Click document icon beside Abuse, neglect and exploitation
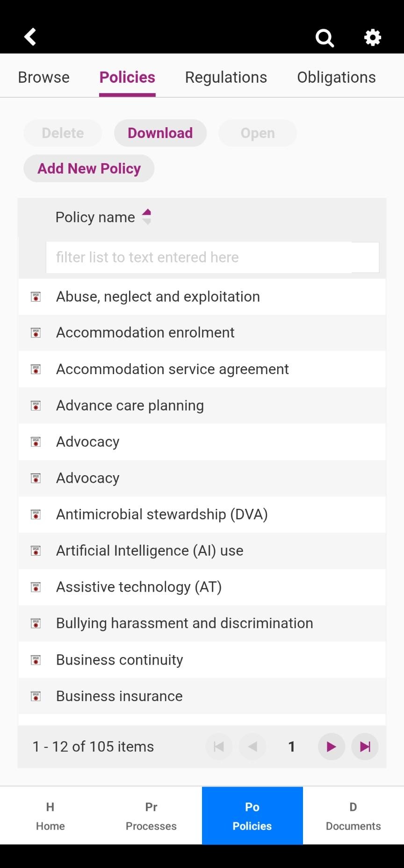The height and width of the screenshot is (868, 404). (x=36, y=297)
